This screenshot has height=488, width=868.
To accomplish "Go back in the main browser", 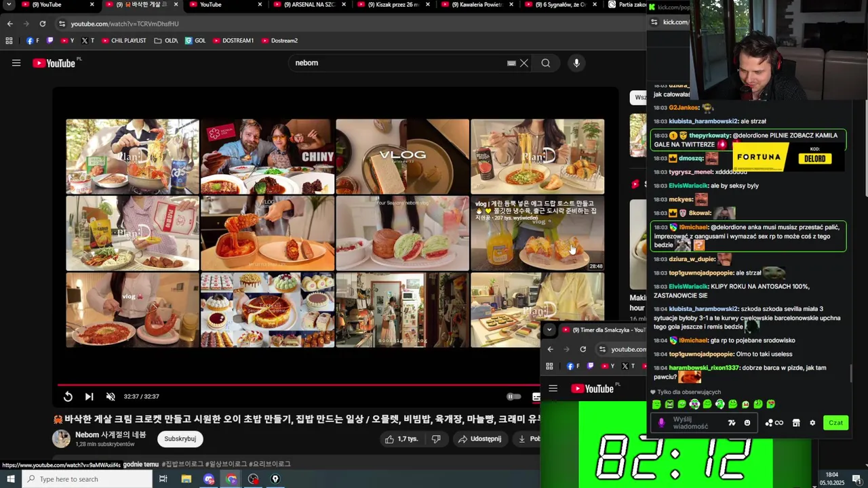I will tap(9, 24).
